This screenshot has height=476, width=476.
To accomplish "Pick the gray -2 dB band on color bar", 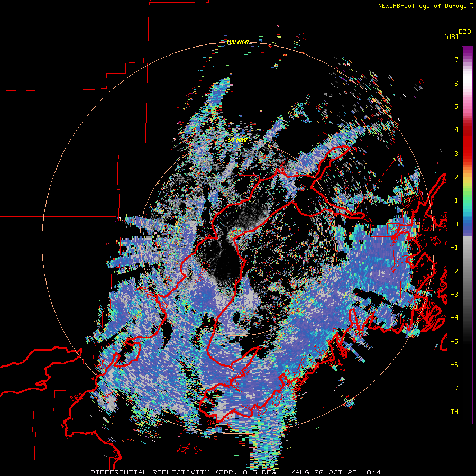I will (467, 271).
